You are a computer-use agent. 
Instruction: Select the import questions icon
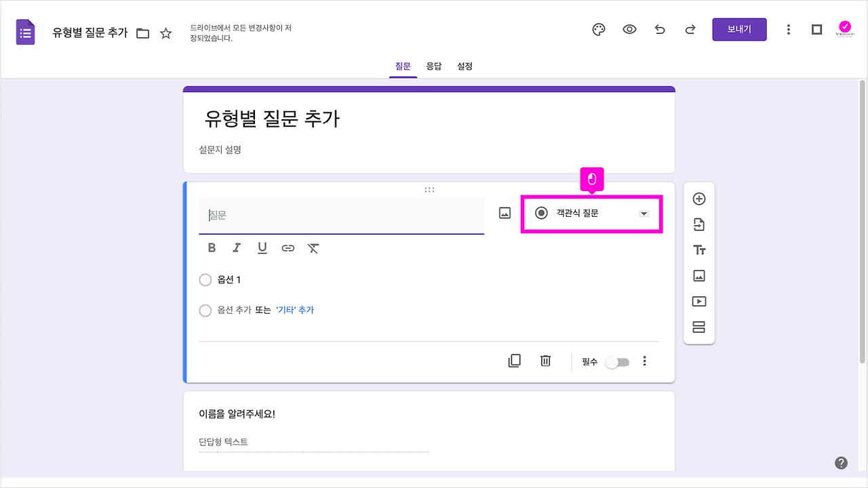[698, 224]
